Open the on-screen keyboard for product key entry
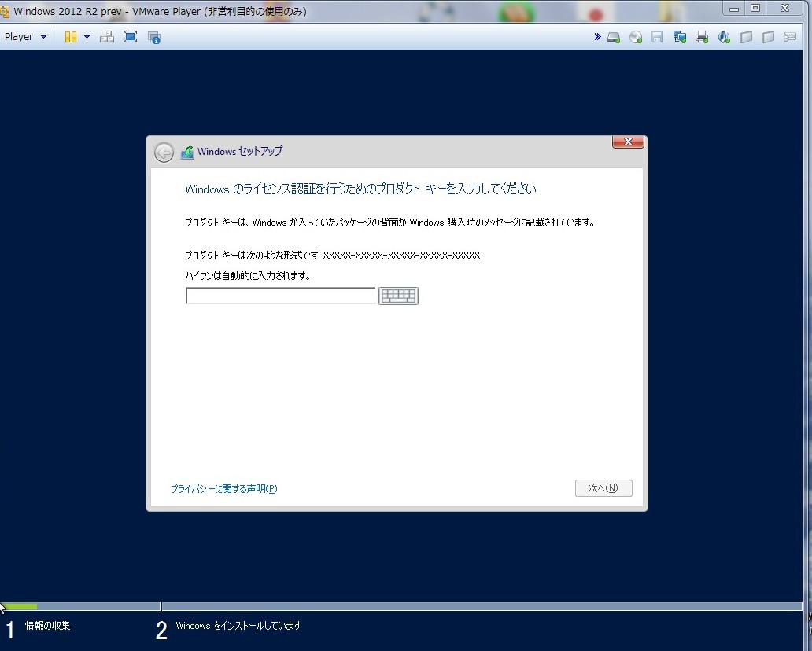The height and width of the screenshot is (651, 812). 398,296
